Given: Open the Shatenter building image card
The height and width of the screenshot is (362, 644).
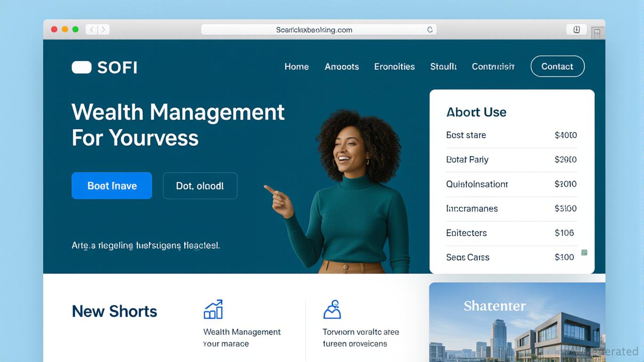Looking at the screenshot, I should click(517, 322).
